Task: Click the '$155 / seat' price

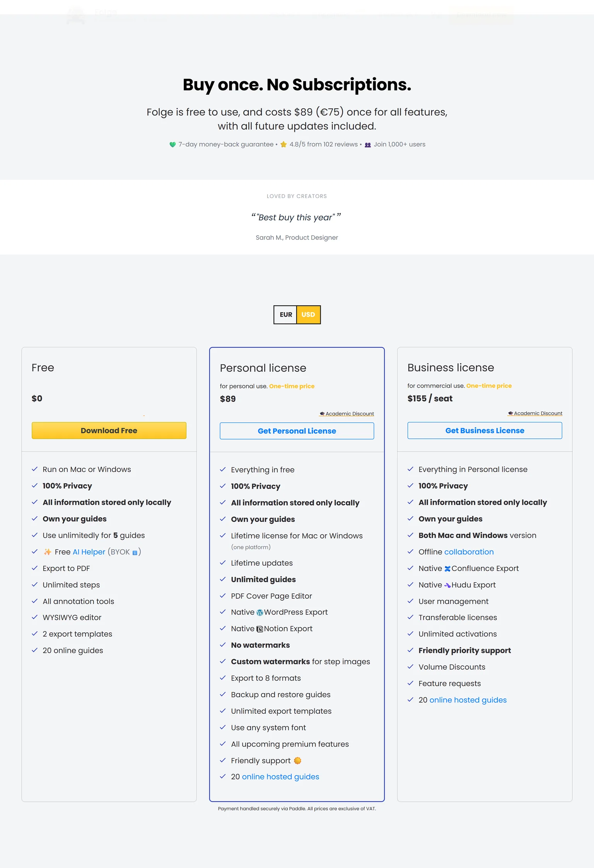Action: [x=430, y=398]
